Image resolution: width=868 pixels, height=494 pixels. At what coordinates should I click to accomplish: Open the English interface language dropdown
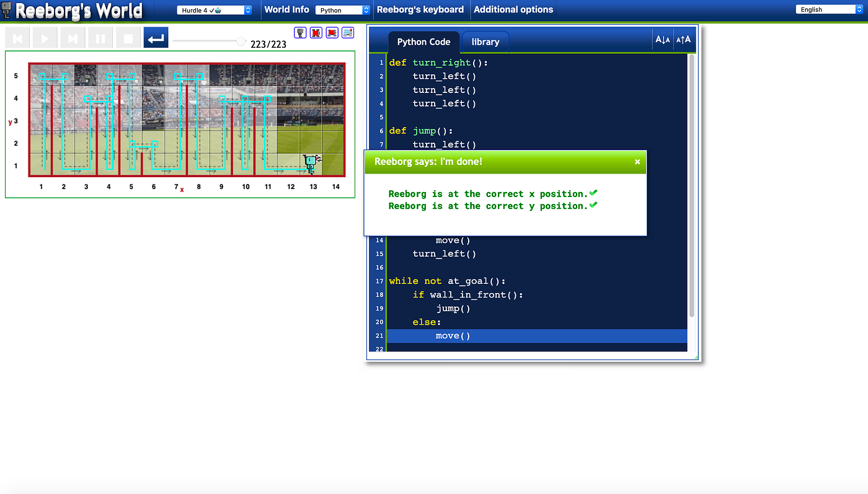(x=828, y=9)
